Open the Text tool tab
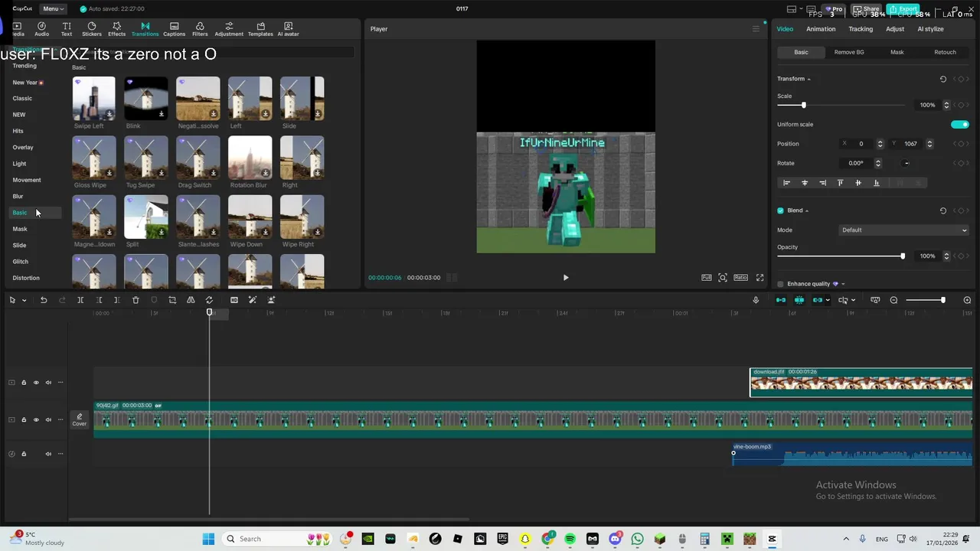The image size is (980, 551). tap(67, 29)
